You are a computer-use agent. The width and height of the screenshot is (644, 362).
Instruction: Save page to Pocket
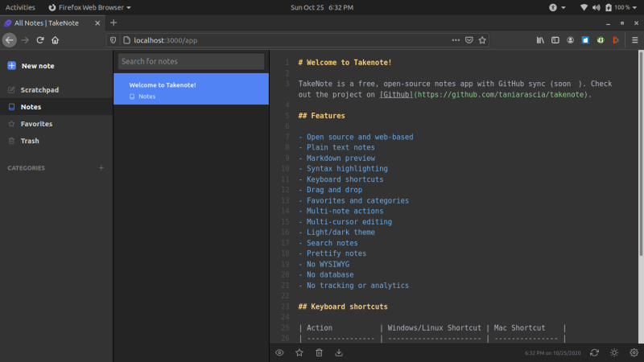[x=469, y=40]
